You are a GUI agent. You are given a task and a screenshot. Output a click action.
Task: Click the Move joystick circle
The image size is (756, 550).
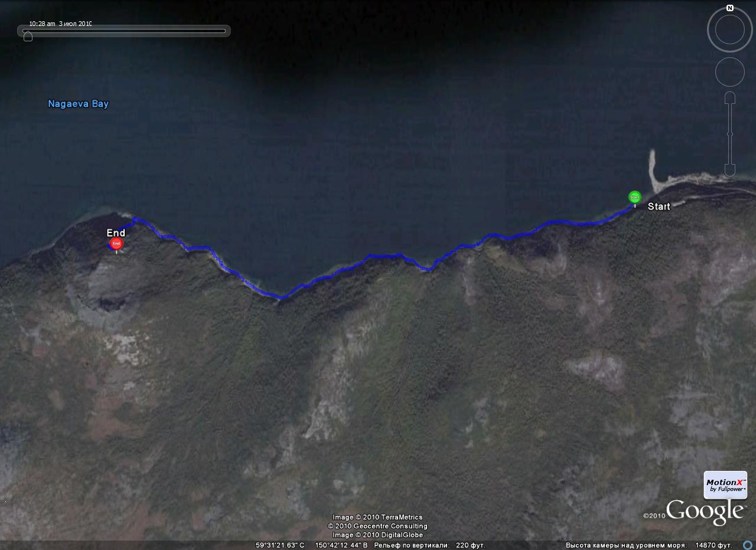730,73
